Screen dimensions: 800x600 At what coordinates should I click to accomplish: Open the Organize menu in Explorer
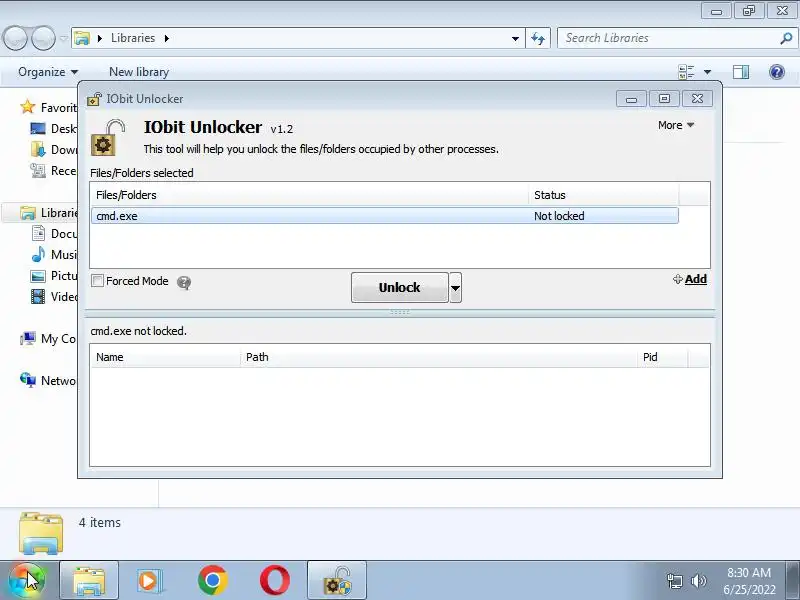click(x=48, y=72)
